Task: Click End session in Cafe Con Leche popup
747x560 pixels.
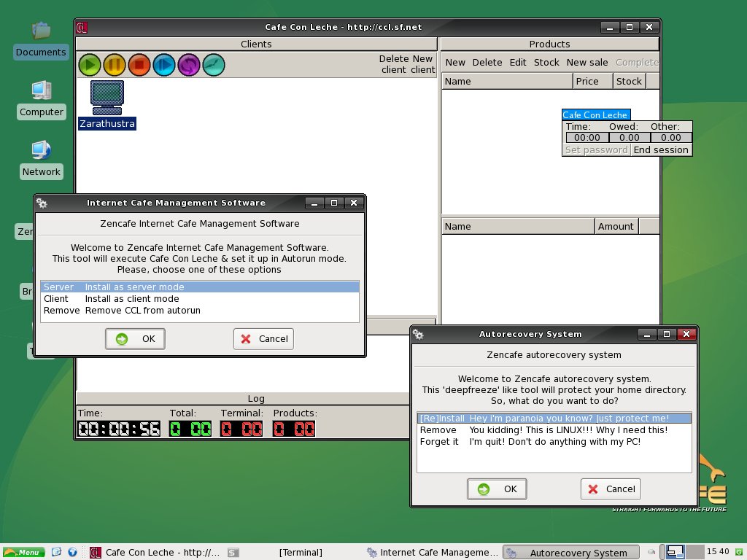Action: point(661,150)
